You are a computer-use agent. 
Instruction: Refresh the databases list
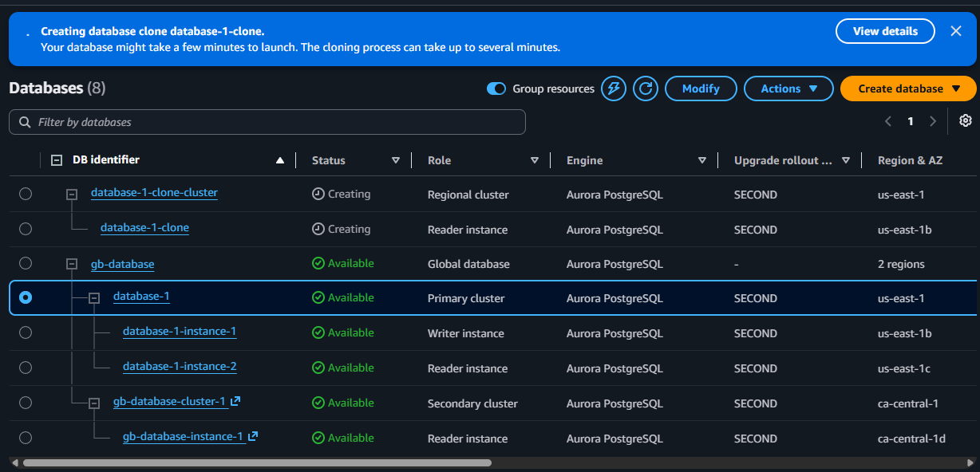coord(646,88)
